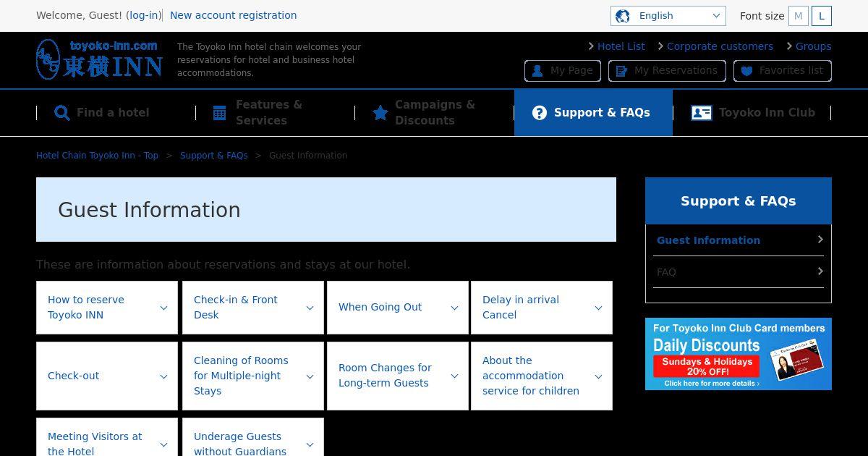The image size is (868, 456).
Task: Click the log-in link
Action: coord(144,15)
